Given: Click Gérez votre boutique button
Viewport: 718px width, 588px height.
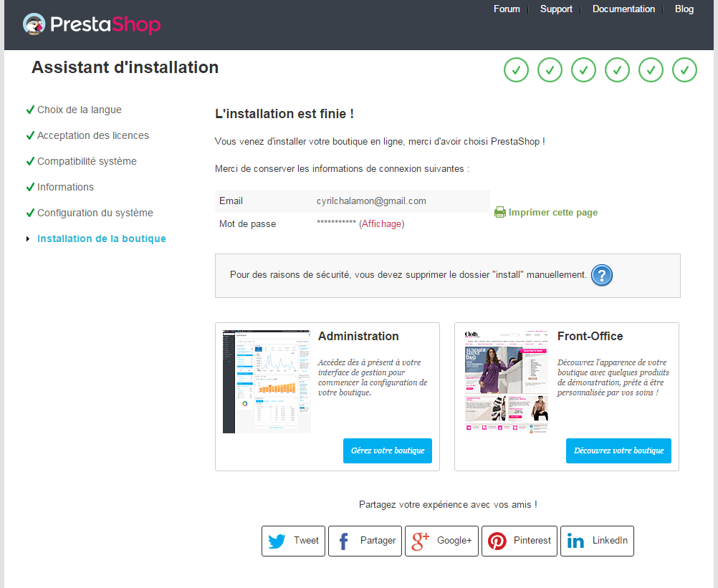Looking at the screenshot, I should [x=388, y=450].
